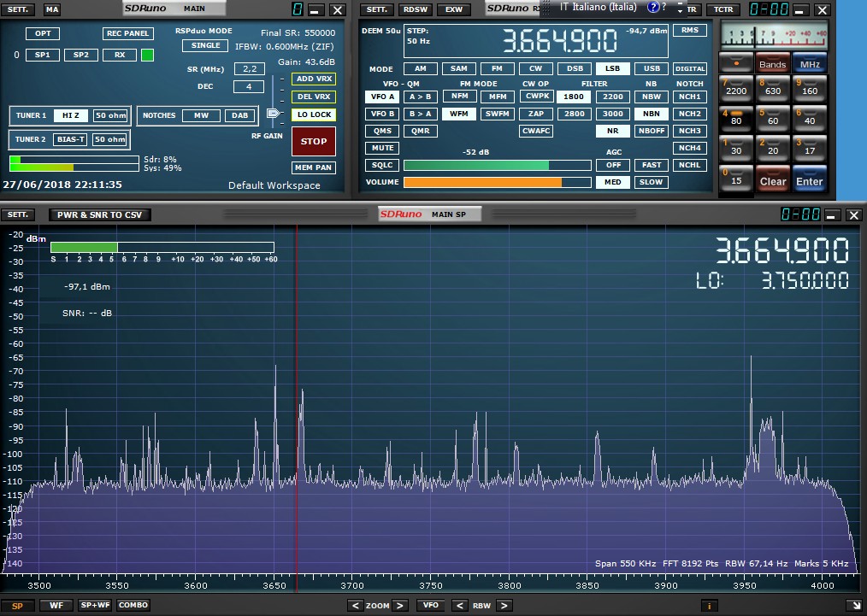Viewport: 867px width, 616px height.
Task: Select the 30 meter band key
Action: pos(736,149)
